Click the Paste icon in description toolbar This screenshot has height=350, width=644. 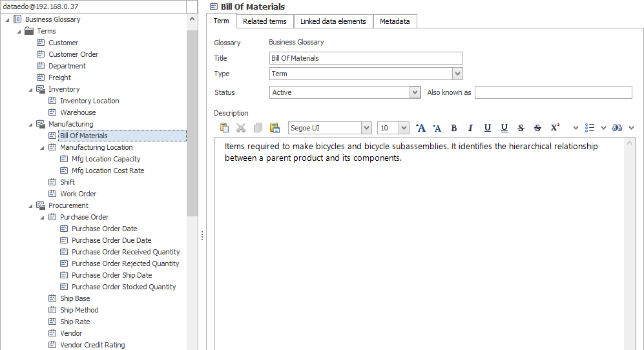[x=224, y=128]
